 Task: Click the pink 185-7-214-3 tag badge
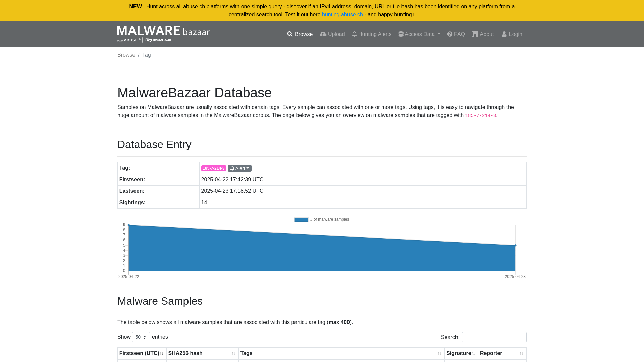point(214,168)
